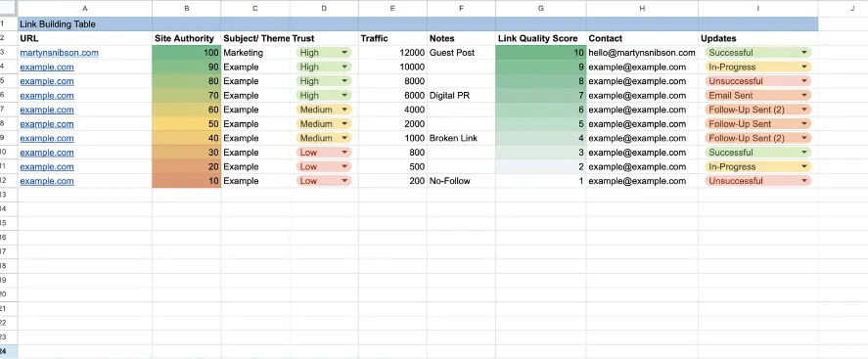Select the Guest Post notes cell
The height and width of the screenshot is (359, 868).
(x=461, y=53)
